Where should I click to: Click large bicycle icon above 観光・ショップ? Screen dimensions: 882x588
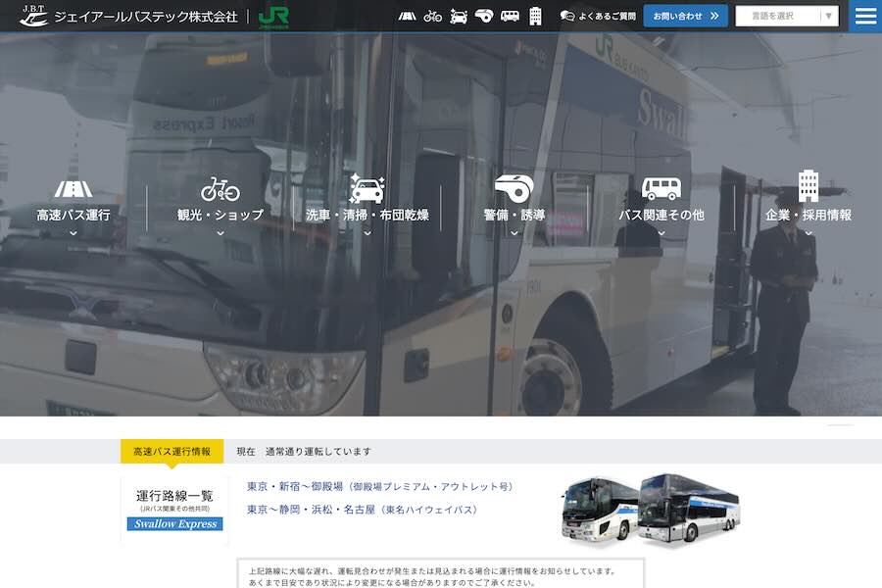220,188
